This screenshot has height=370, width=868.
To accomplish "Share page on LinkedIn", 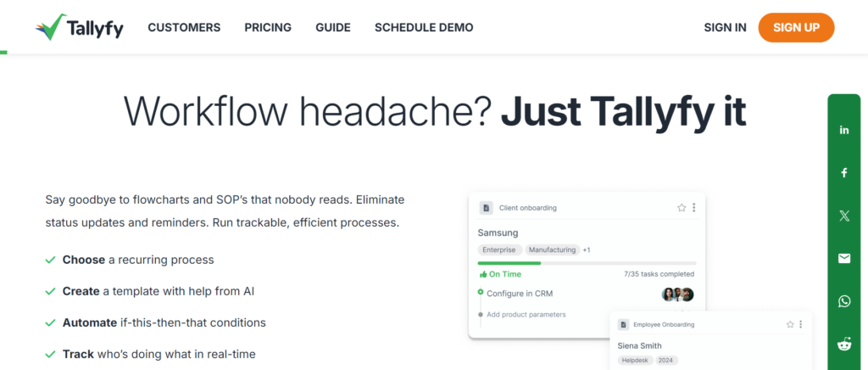I will point(844,130).
